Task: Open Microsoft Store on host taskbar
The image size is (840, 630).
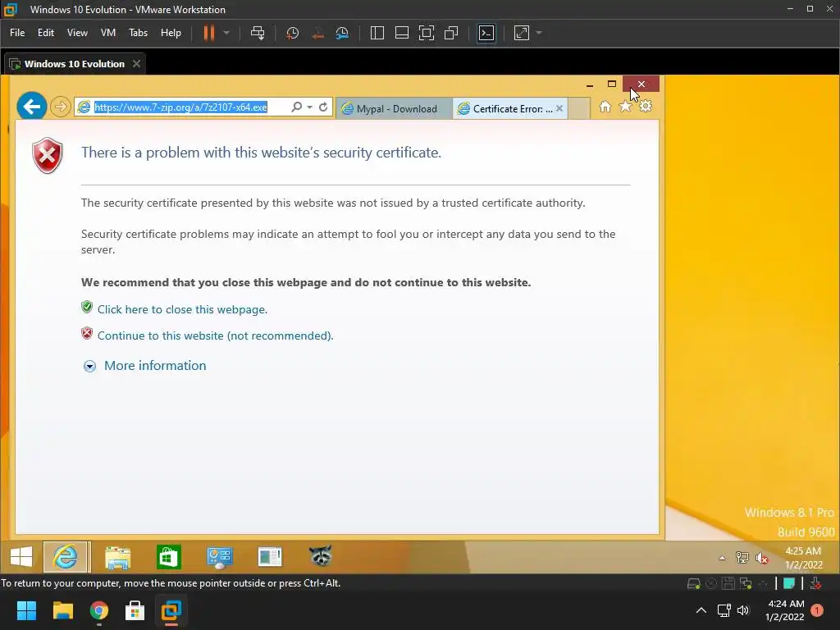Action: point(135,610)
